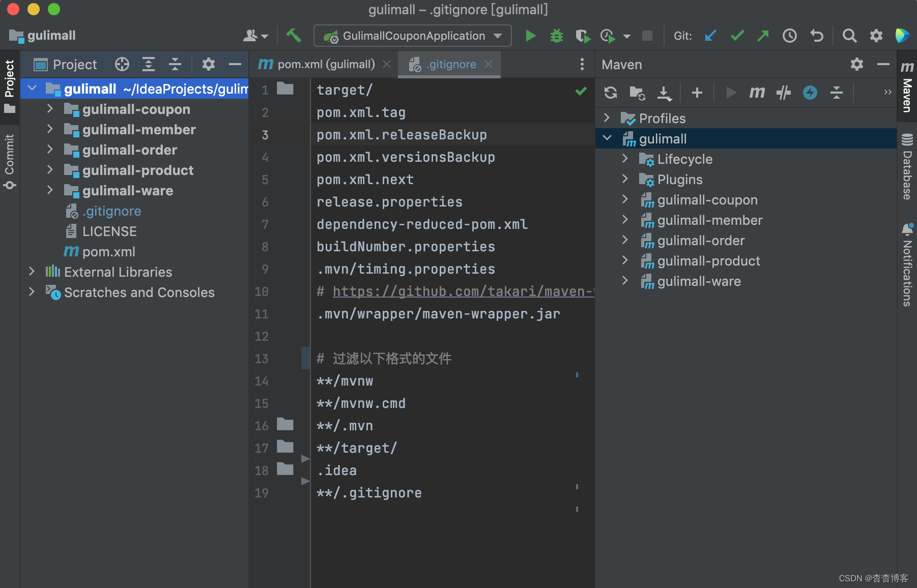Screen dimensions: 917x588
Task: Open editor tabs more options menu
Action: (x=582, y=64)
